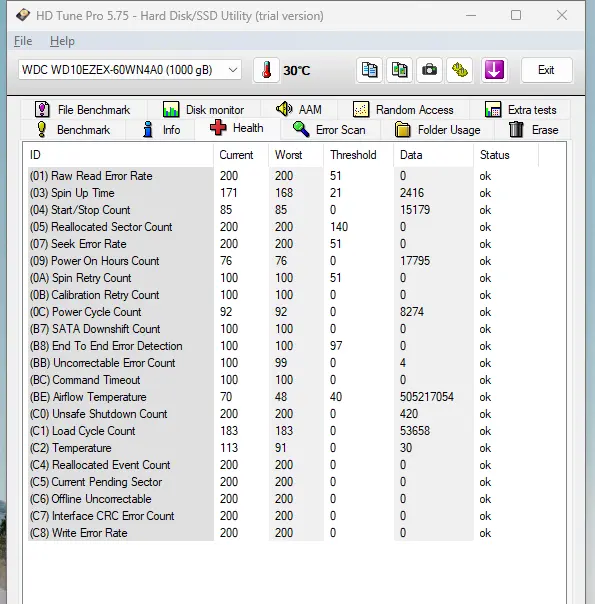Select the Health tab
Viewport: 595px width, 604px height.
pos(237,128)
